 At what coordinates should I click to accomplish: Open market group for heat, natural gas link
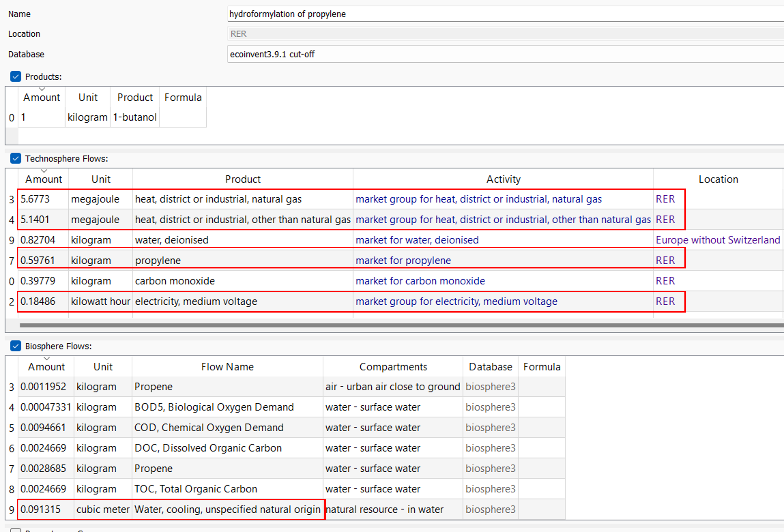[x=478, y=199]
